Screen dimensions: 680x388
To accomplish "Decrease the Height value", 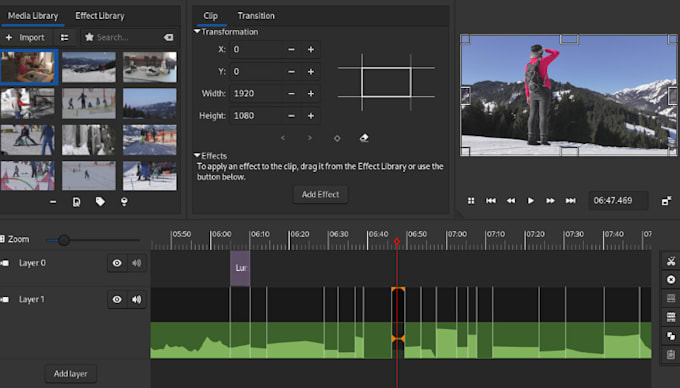I will (291, 116).
